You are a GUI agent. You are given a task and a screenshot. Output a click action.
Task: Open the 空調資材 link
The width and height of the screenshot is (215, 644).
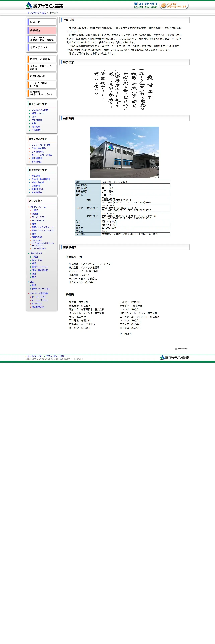(35, 186)
